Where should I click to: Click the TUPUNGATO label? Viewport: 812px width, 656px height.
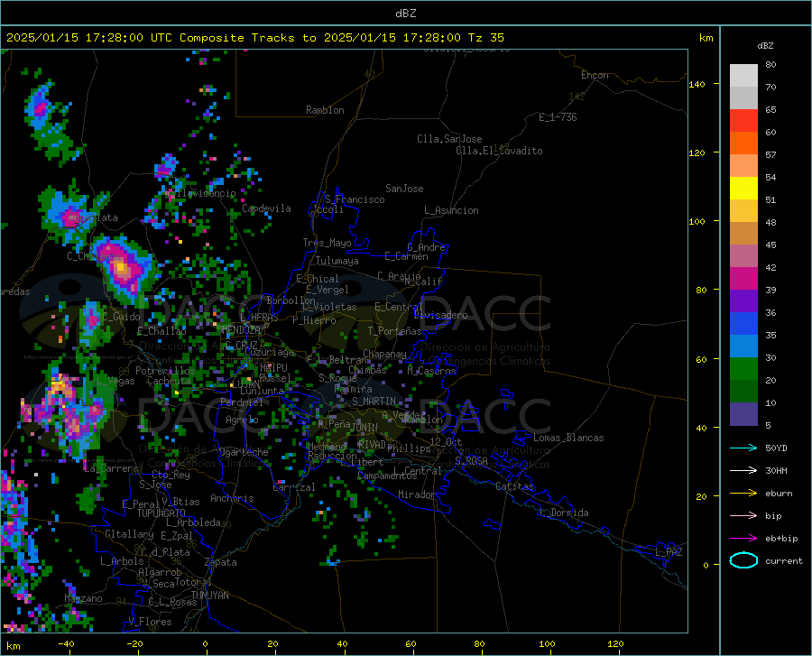tap(161, 513)
